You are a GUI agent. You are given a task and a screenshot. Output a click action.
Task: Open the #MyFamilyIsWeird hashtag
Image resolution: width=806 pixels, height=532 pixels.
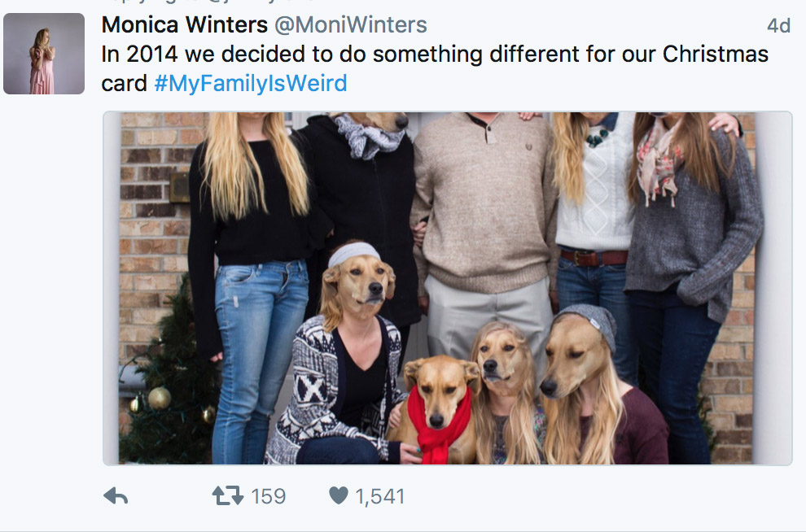[250, 83]
